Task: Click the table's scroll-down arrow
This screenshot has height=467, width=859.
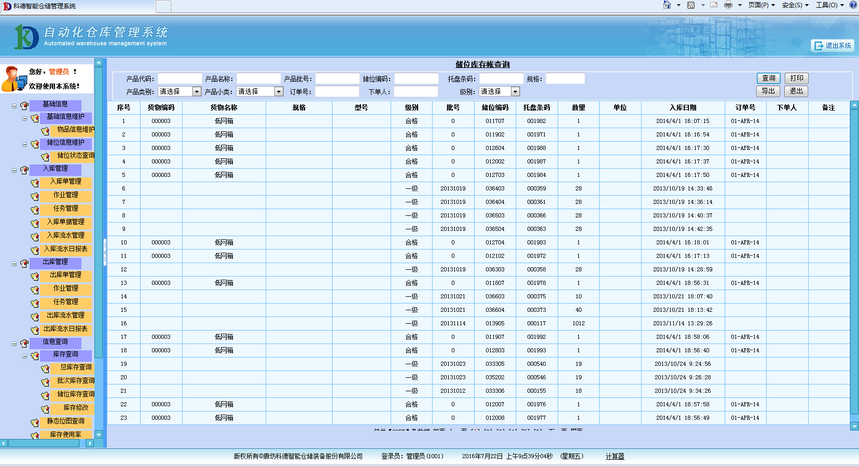Action: (854, 425)
